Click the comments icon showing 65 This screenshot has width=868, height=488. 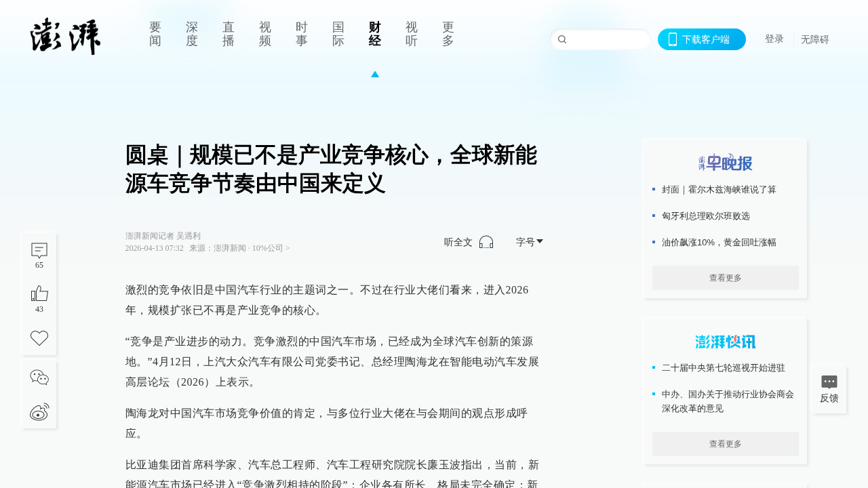tap(39, 251)
